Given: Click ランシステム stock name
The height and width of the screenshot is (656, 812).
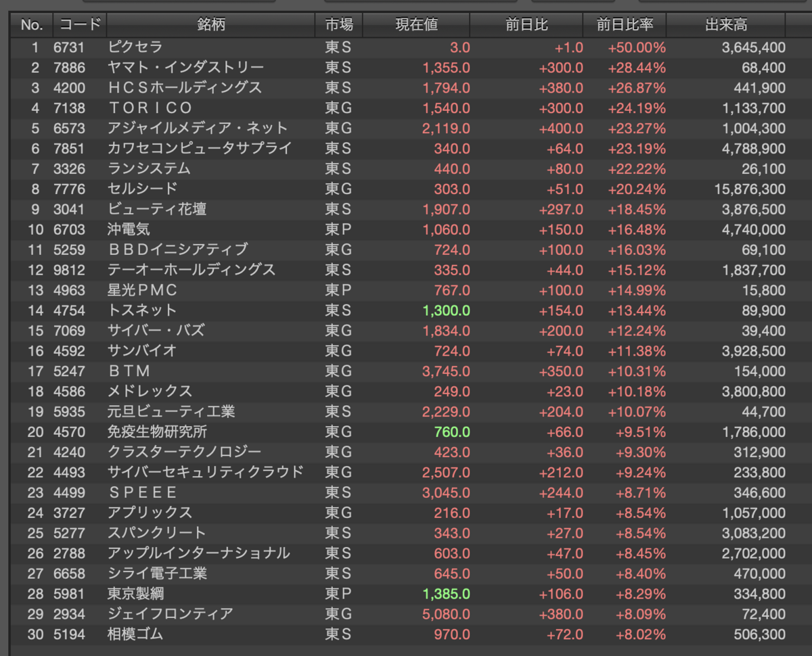Looking at the screenshot, I should click(x=149, y=169).
